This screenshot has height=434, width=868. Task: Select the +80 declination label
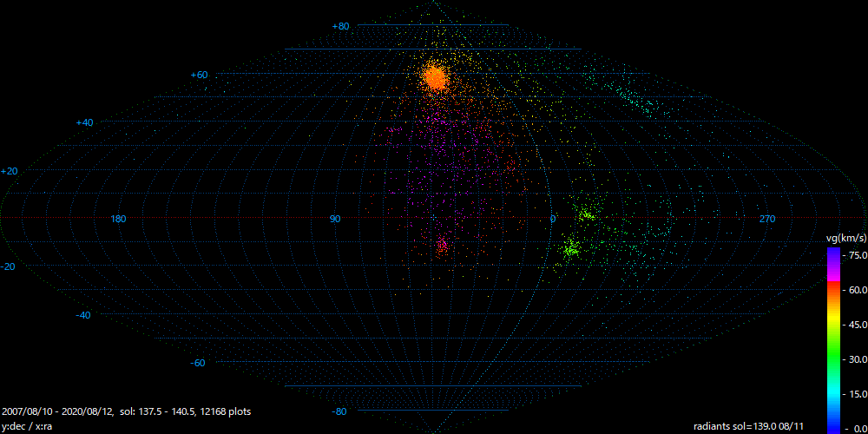(x=340, y=27)
